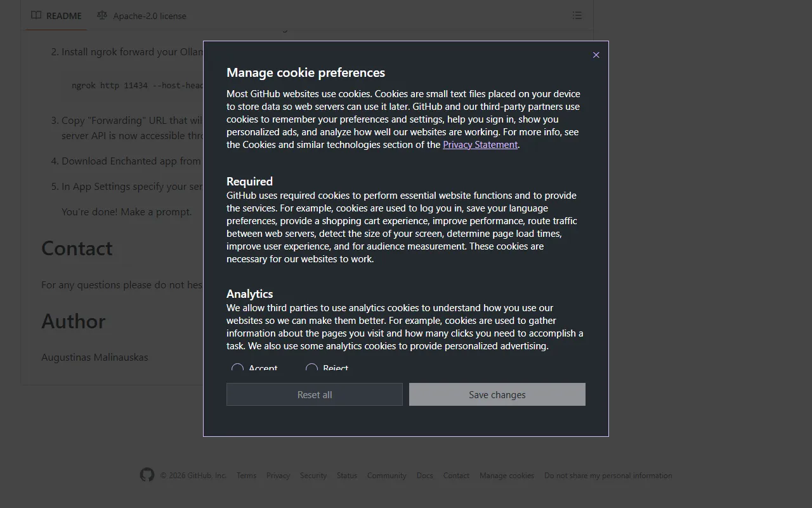Click the Reset all button
The height and width of the screenshot is (508, 812).
[315, 394]
